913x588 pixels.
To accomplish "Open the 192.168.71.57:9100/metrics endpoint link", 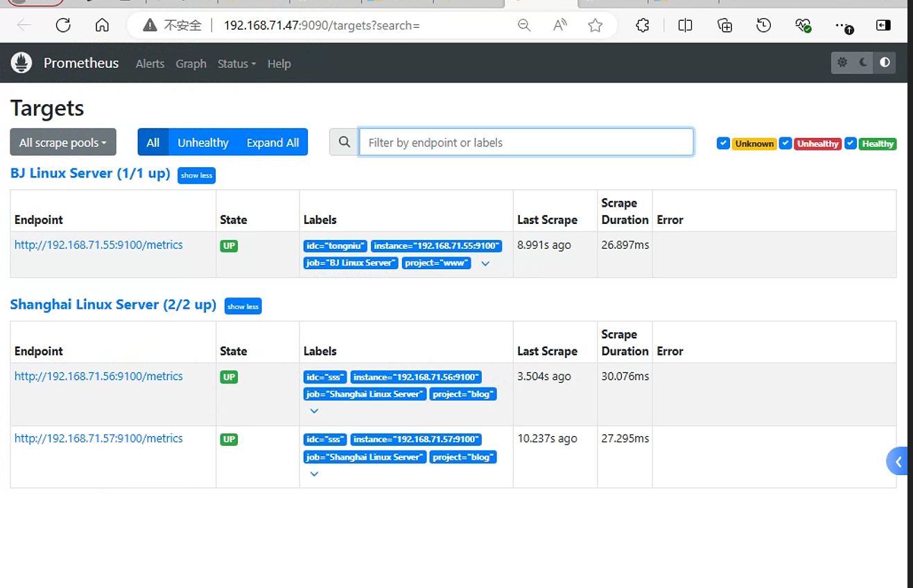I will click(x=98, y=438).
